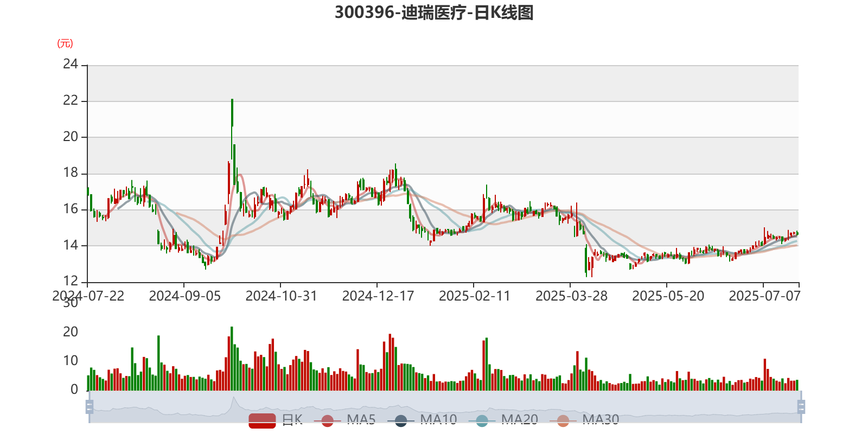Click the 10 volume axis label
The width and height of the screenshot is (868, 434).
[71, 361]
